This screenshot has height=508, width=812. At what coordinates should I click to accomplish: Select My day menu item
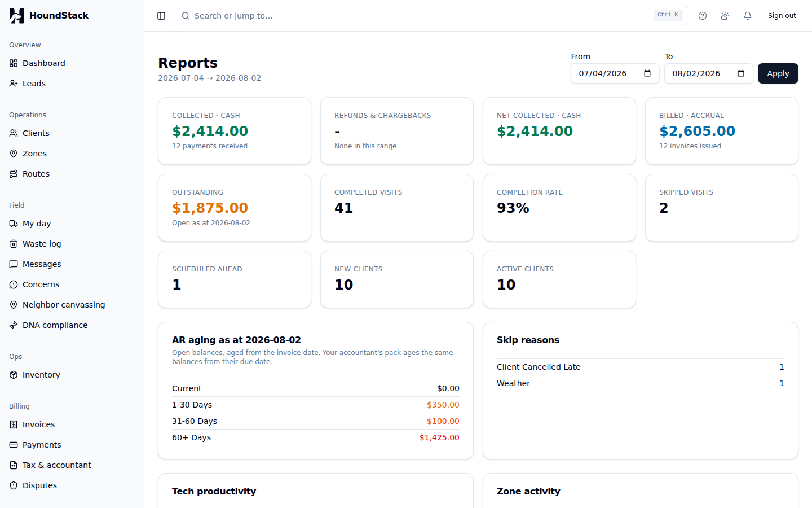pyautogui.click(x=72, y=224)
